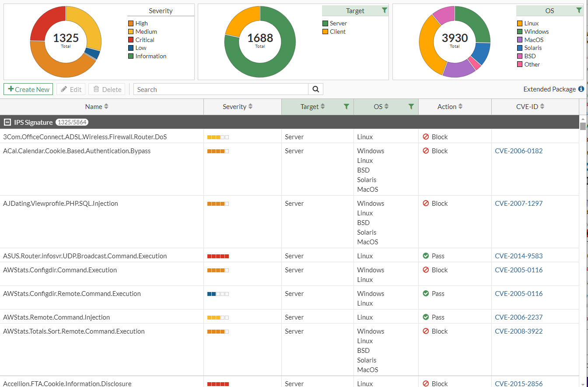Image resolution: width=588 pixels, height=387 pixels.
Task: Toggle the Linux swatch in OS legend
Action: (x=520, y=23)
